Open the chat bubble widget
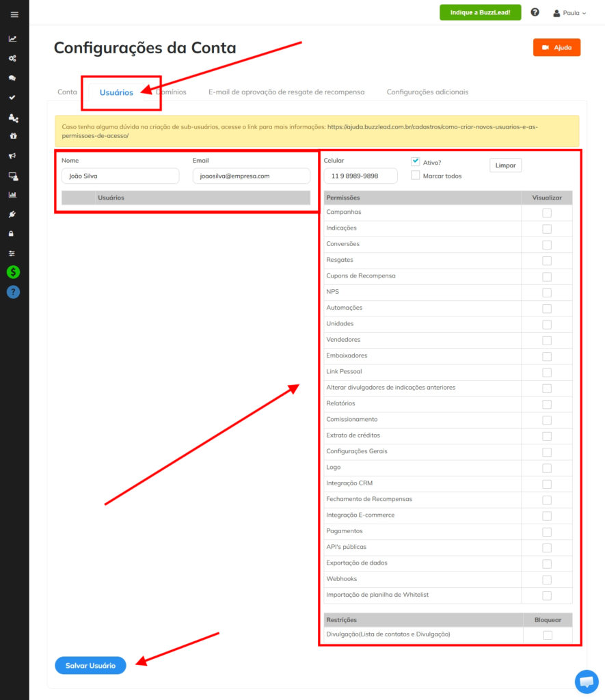Viewport: 605px width, 700px height. click(x=587, y=682)
